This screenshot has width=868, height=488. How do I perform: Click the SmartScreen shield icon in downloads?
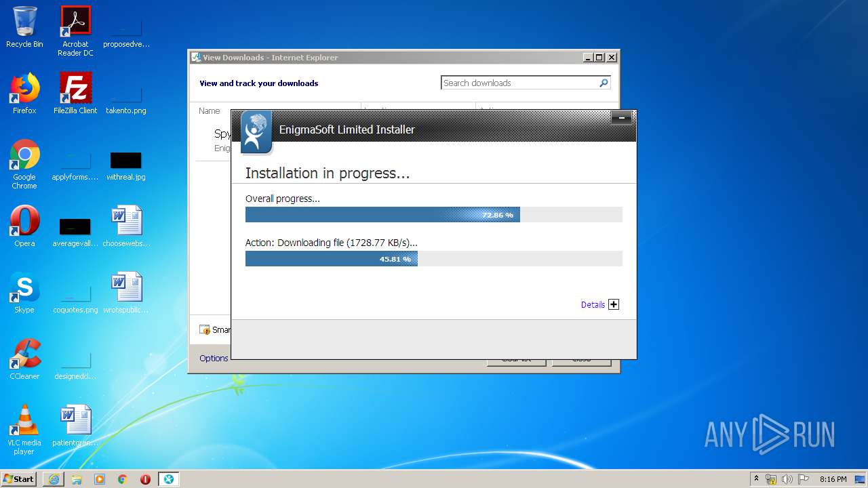[x=205, y=330]
